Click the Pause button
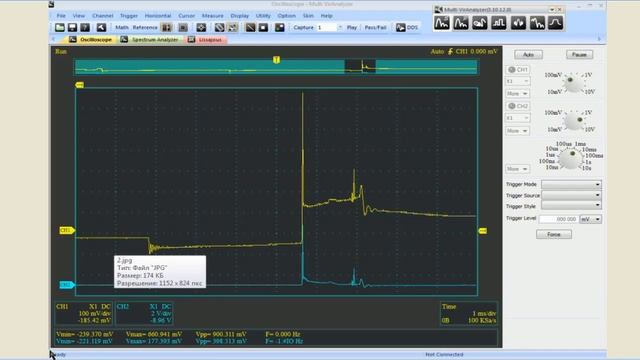 point(579,54)
